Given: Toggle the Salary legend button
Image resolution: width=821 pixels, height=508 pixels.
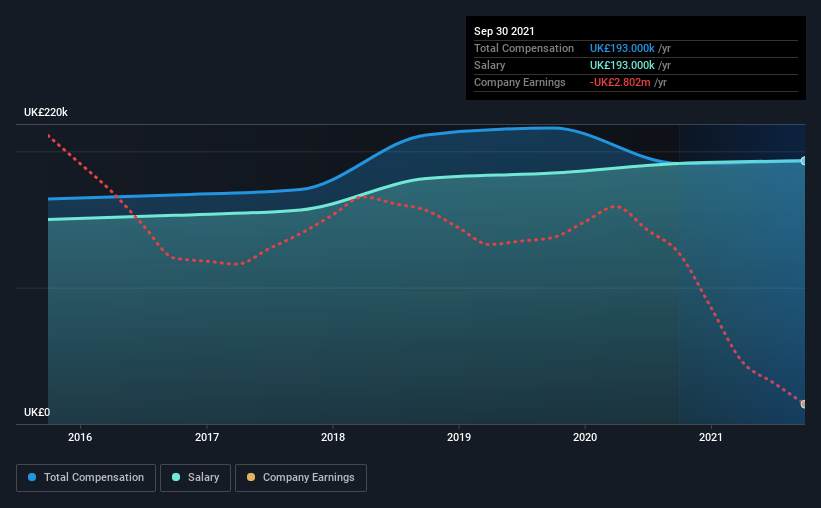Looking at the screenshot, I should (195, 478).
